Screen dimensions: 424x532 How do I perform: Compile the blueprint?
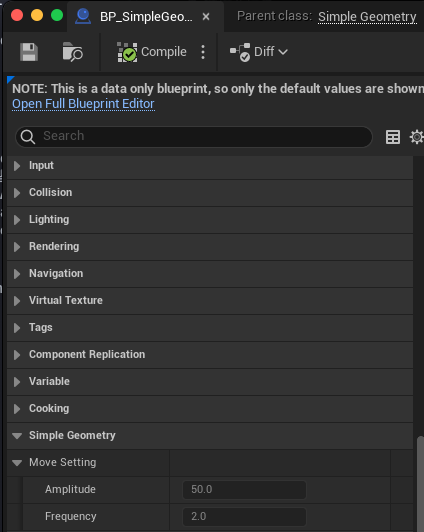[x=152, y=52]
